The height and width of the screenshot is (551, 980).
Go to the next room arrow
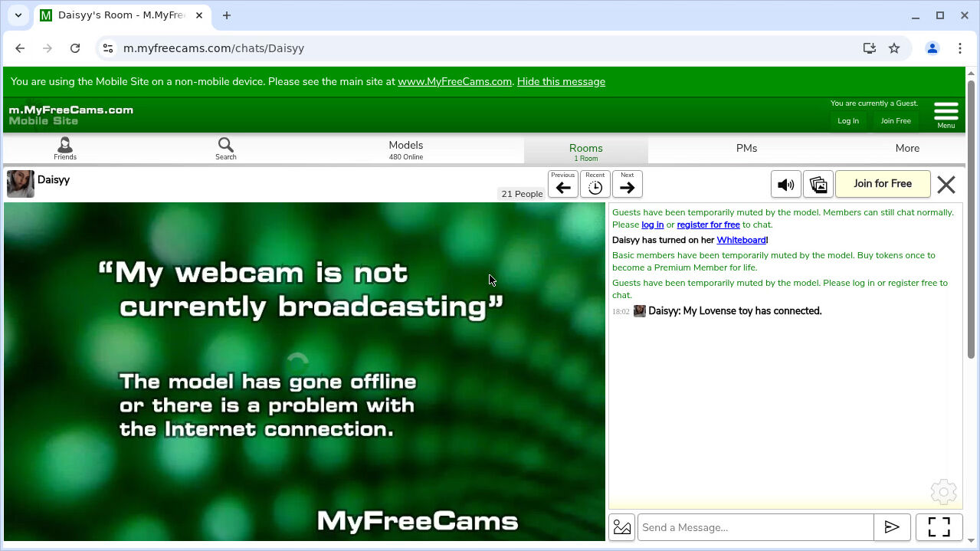click(627, 185)
